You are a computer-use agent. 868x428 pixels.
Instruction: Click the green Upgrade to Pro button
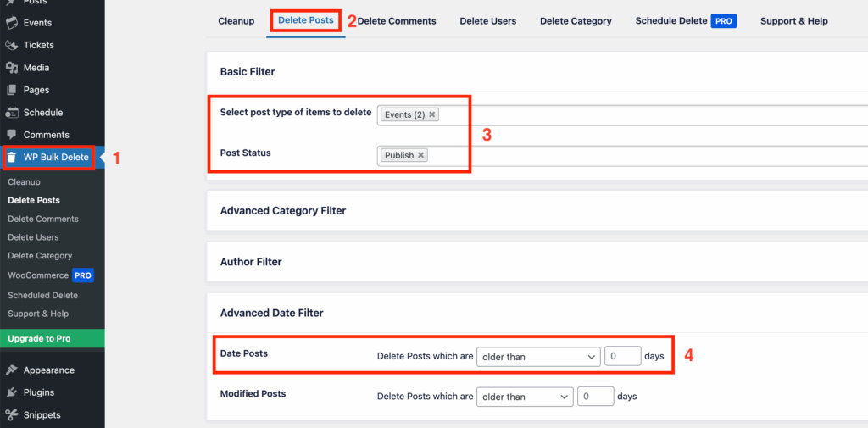pos(52,338)
